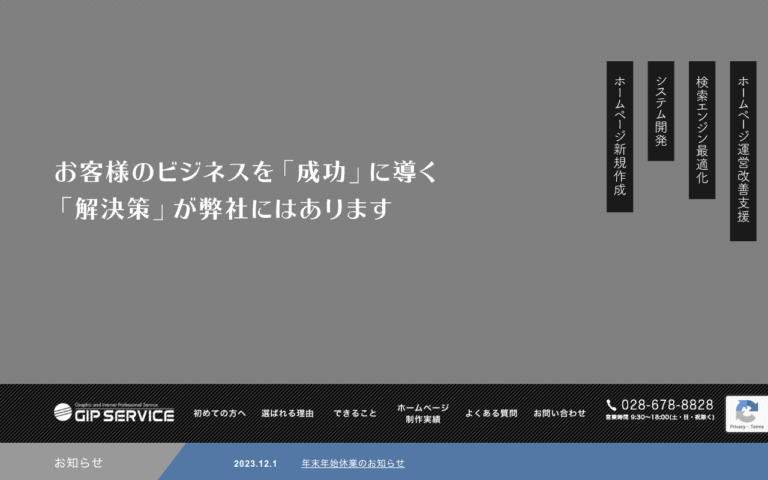This screenshot has height=480, width=768.
Task: Open the 年末年始休業のお知らせ news link
Action: tap(353, 463)
